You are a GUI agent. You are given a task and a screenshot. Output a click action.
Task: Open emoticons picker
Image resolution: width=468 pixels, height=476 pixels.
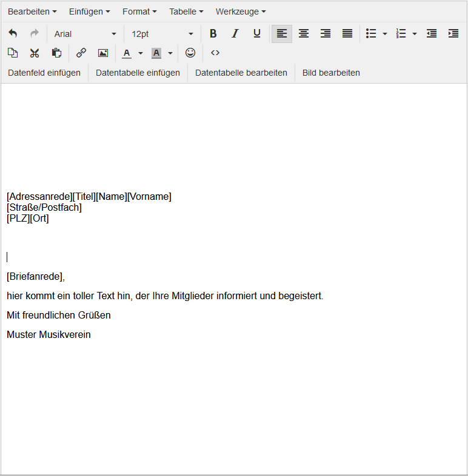tap(190, 53)
